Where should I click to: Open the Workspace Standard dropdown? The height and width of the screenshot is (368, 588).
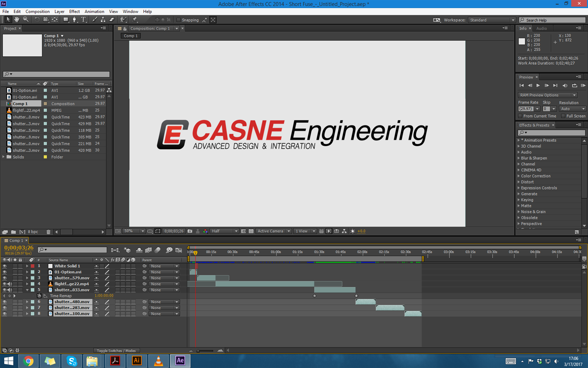(492, 20)
